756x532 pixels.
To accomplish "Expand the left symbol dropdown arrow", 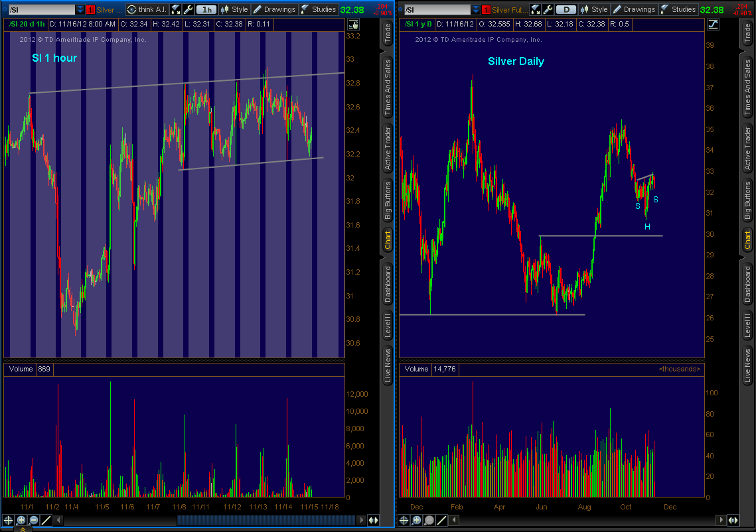I will 80,9.
